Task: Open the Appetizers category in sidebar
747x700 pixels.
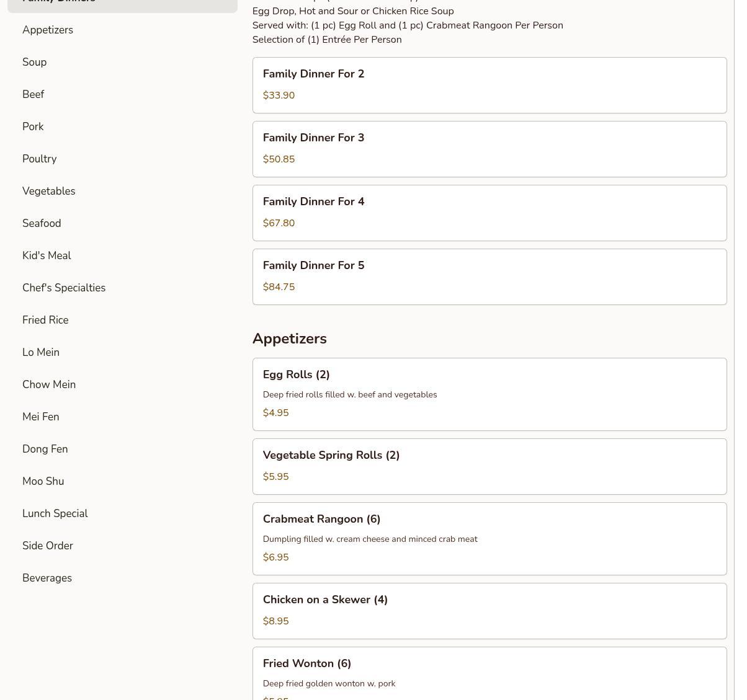Action: (48, 30)
